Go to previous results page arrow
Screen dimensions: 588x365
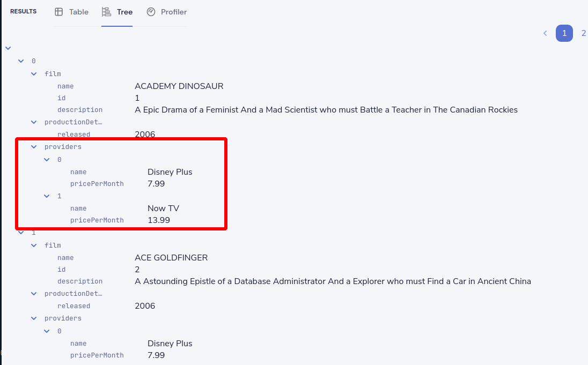pyautogui.click(x=545, y=33)
